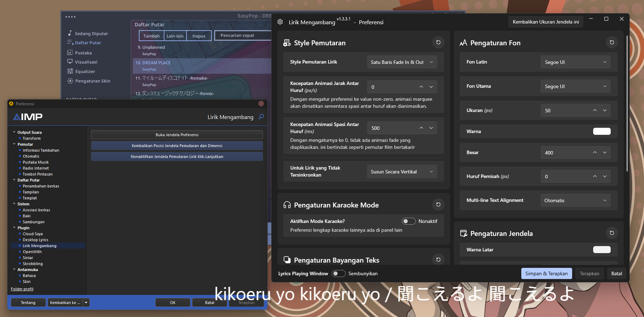Open Untuk Lirik yang Tidak Tersinkronkan dropdown
Screen dimensions: 644x317
point(402,172)
